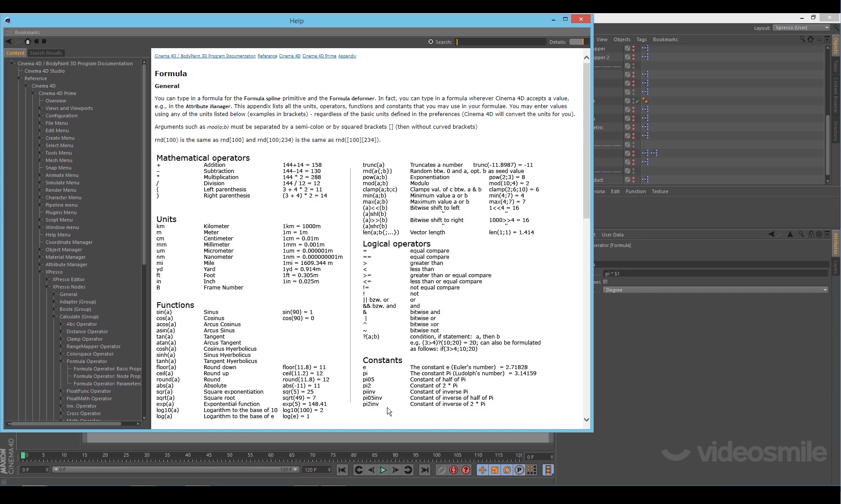
Task: Open Tags menu in Object Manager
Action: pos(642,39)
